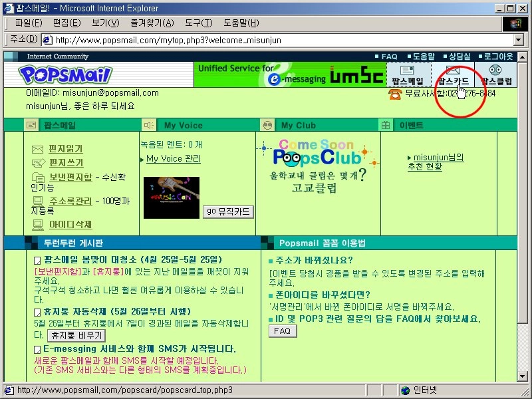
Task: Click the 로그아웃 logout link
Action: tap(498, 57)
